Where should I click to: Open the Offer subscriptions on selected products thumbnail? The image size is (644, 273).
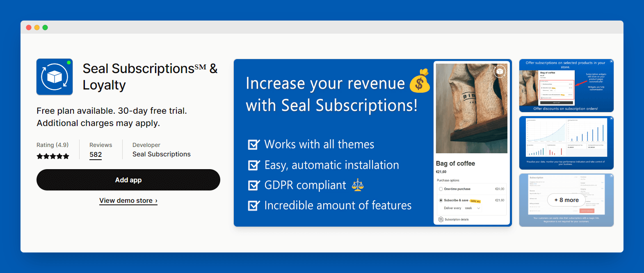566,85
